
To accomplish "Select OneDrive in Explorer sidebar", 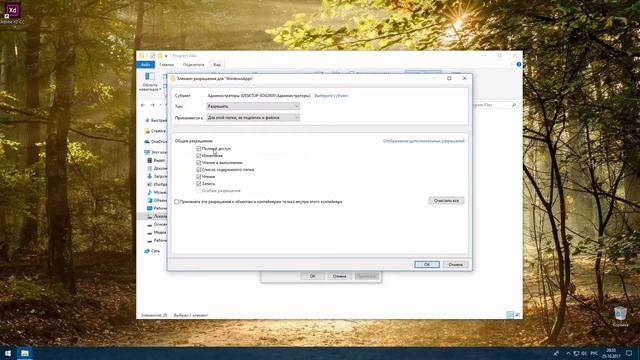I will [156, 142].
